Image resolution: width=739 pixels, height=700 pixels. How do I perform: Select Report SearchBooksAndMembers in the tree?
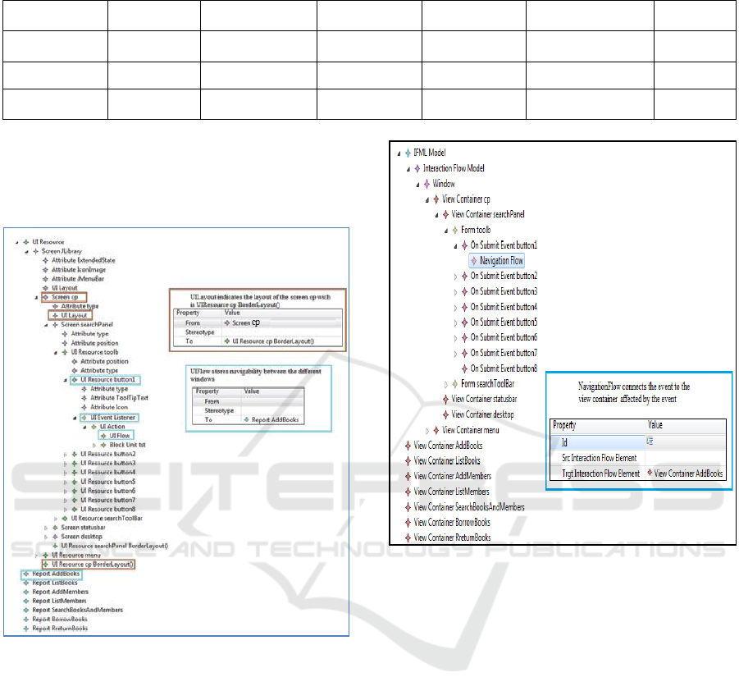pos(77,610)
